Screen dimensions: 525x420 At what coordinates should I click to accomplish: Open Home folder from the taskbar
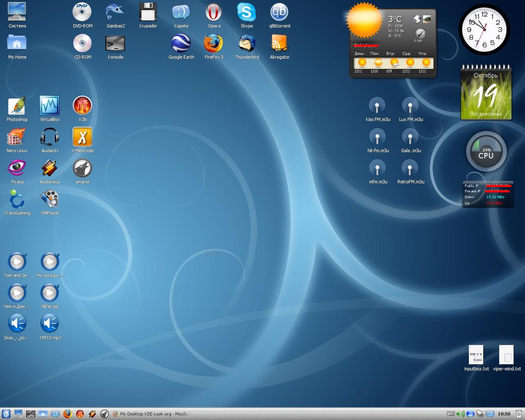[x=43, y=414]
